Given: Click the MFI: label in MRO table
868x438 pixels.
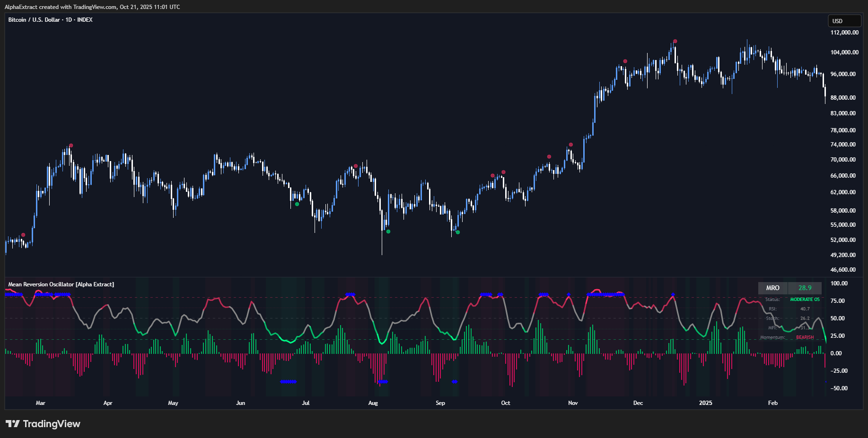Looking at the screenshot, I should tap(772, 328).
